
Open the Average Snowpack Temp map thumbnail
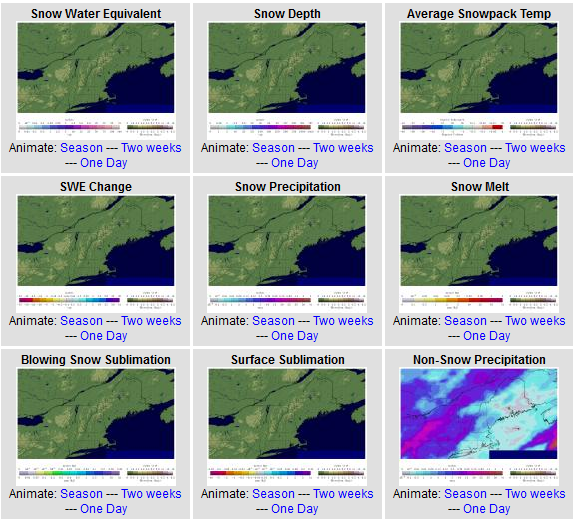coord(479,81)
